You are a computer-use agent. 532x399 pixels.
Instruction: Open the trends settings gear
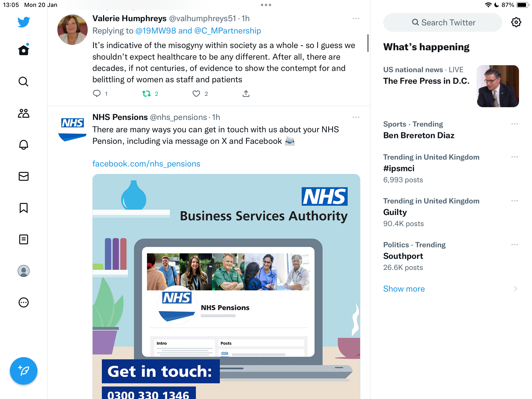pos(516,22)
